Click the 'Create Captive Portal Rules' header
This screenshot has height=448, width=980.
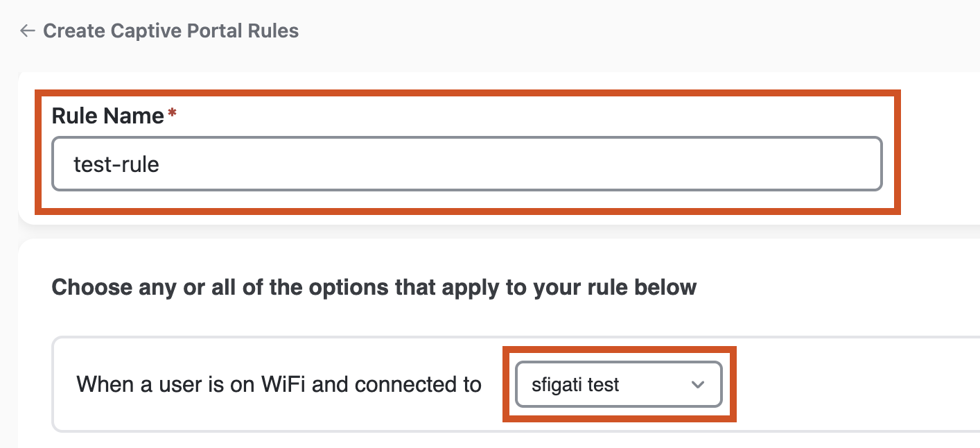point(170,31)
